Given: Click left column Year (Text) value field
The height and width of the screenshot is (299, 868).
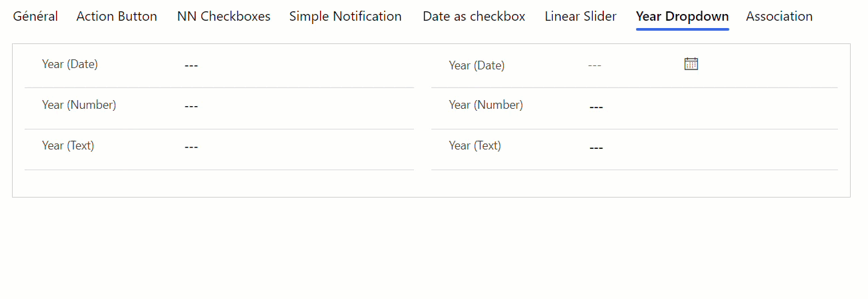Looking at the screenshot, I should [191, 147].
